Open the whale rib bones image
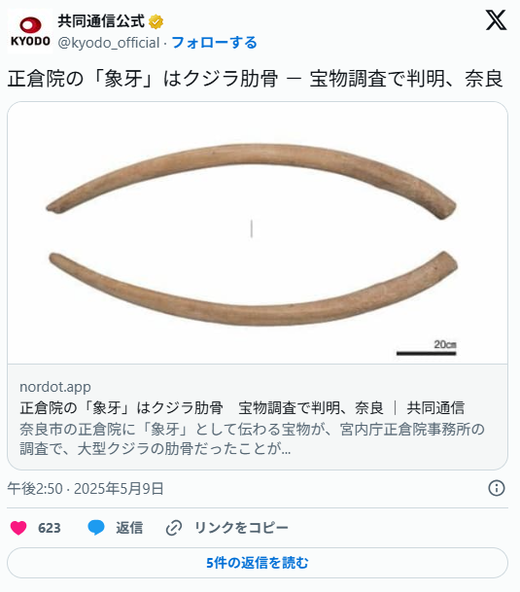Screen dimensions: 520x592 point(257,233)
